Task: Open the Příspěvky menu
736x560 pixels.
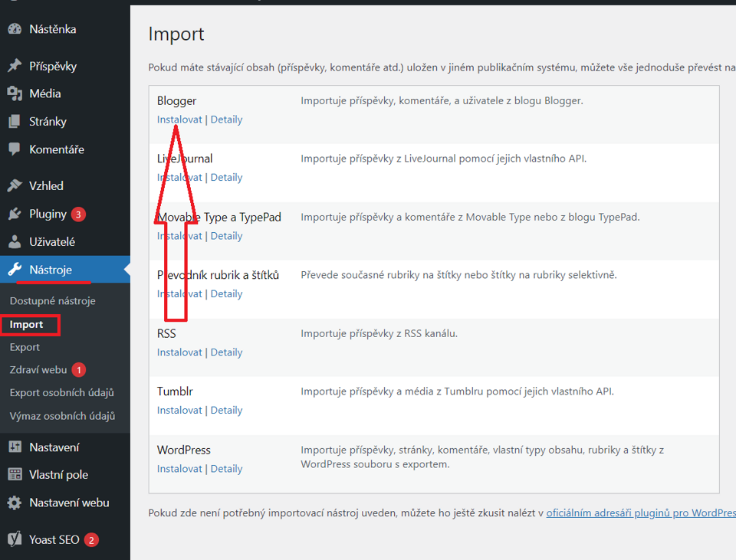Action: coord(53,66)
